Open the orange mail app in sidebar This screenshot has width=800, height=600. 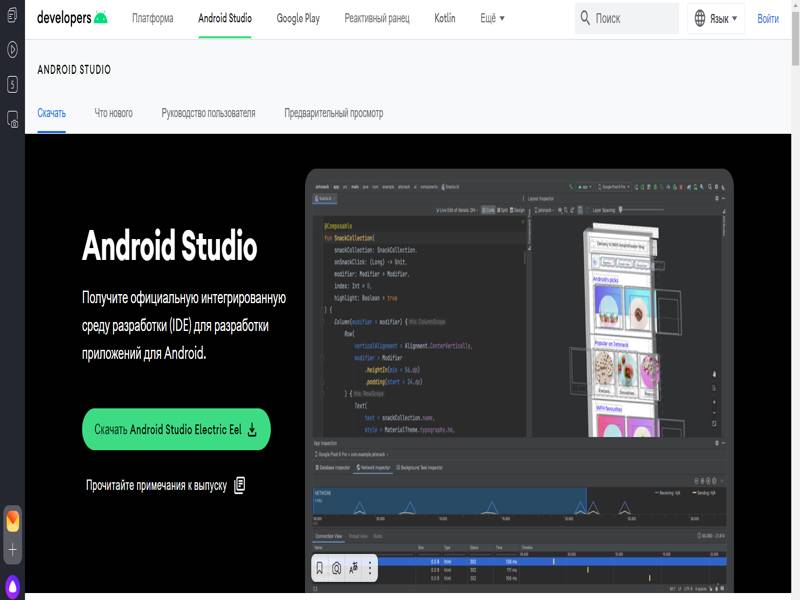click(12, 521)
